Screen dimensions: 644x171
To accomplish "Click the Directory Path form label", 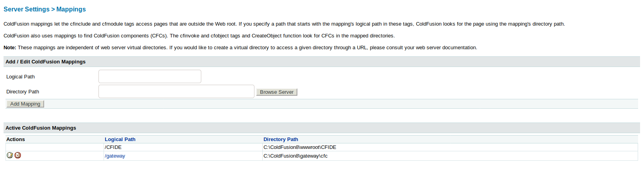I will 23,91.
